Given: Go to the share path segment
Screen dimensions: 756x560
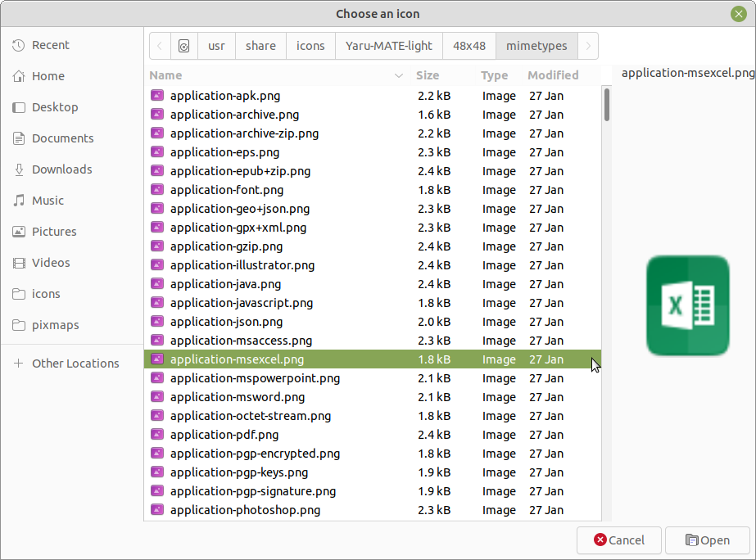Looking at the screenshot, I should (260, 46).
